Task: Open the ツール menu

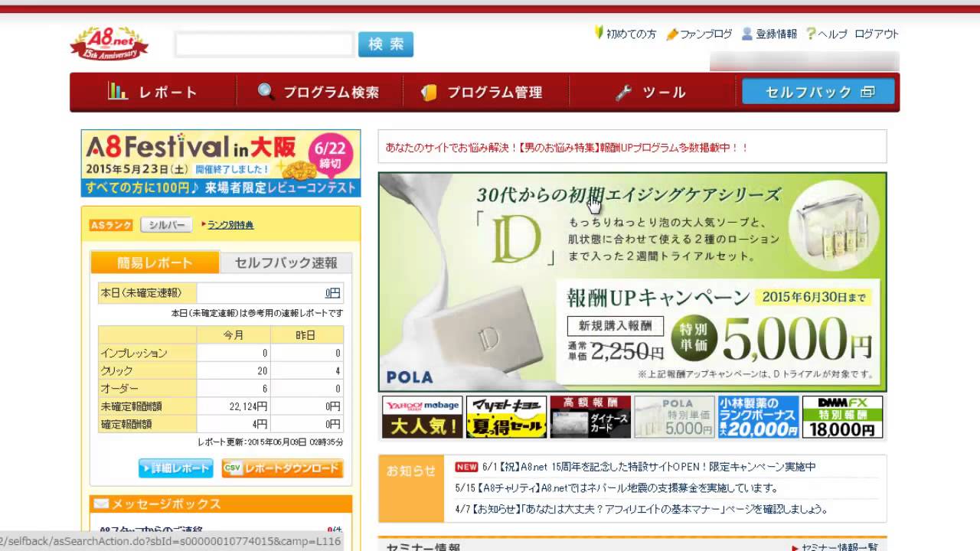Action: point(652,92)
